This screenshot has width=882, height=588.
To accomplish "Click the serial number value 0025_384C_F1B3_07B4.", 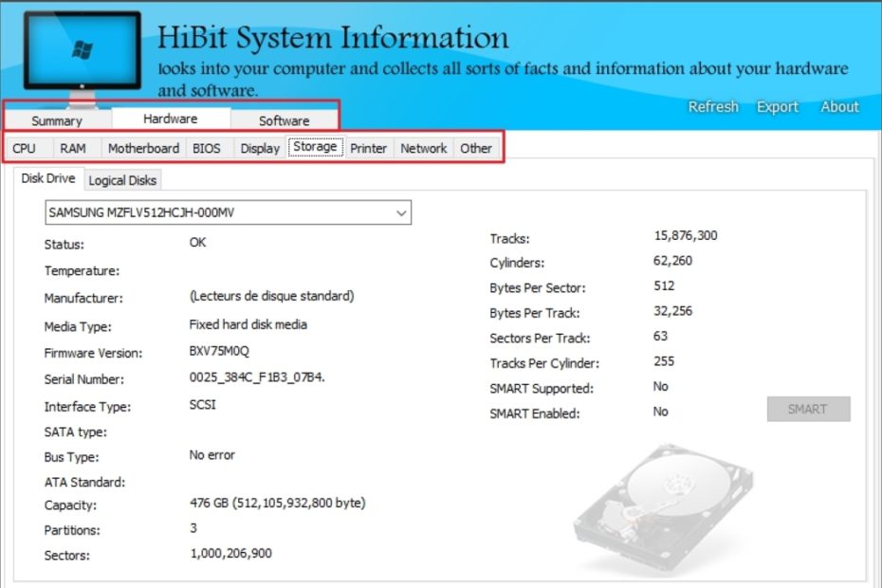I will pyautogui.click(x=257, y=377).
